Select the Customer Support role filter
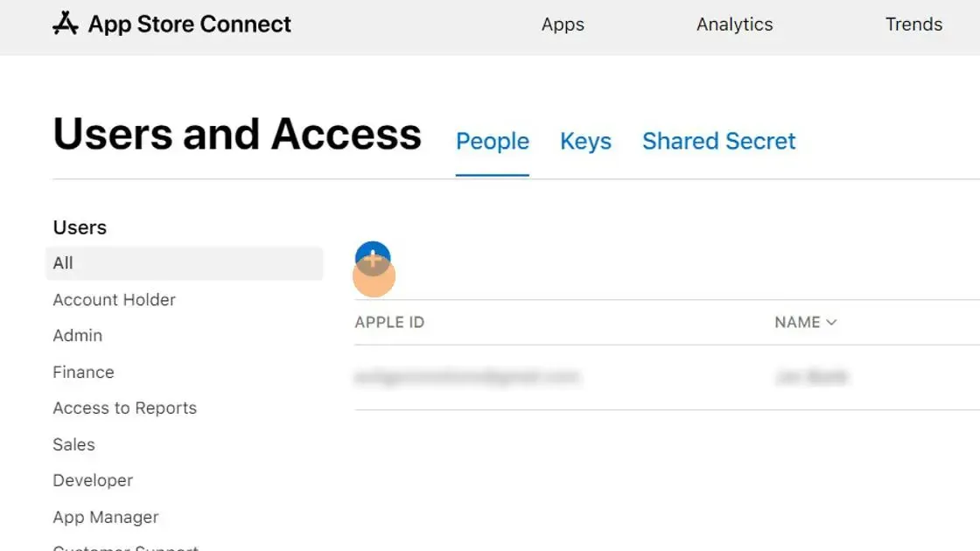This screenshot has height=551, width=980. click(125, 547)
